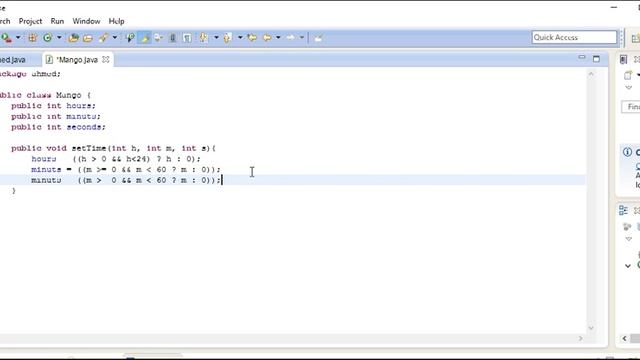This screenshot has height=360, width=640.
Task: Click the Back navigation arrow icon
Action: (267, 38)
